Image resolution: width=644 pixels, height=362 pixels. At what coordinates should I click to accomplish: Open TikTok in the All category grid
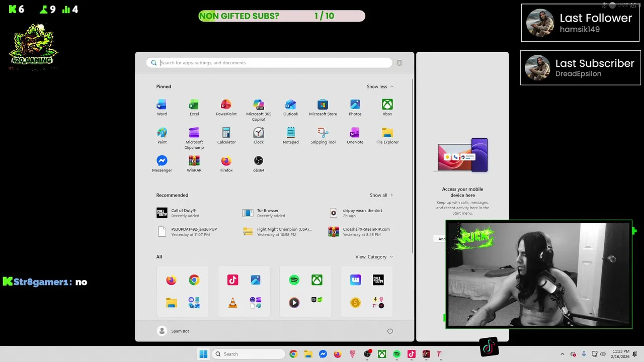point(232,280)
